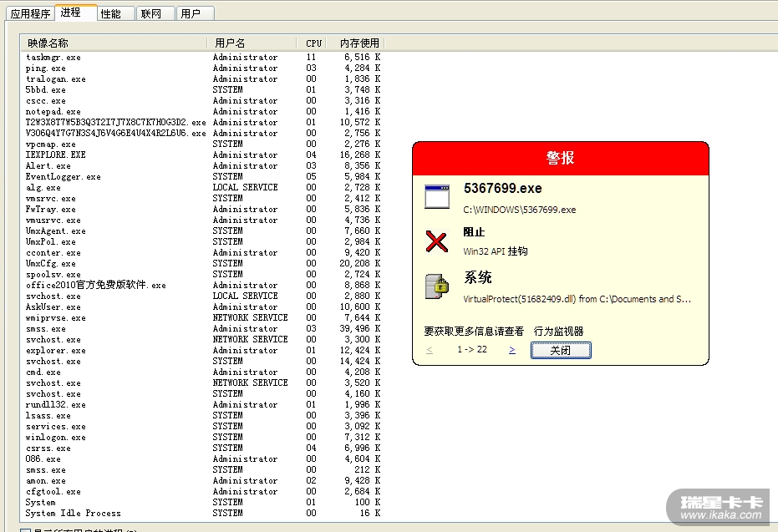778x532 pixels.
Task: Select the System Idle Process row
Action: 202,513
